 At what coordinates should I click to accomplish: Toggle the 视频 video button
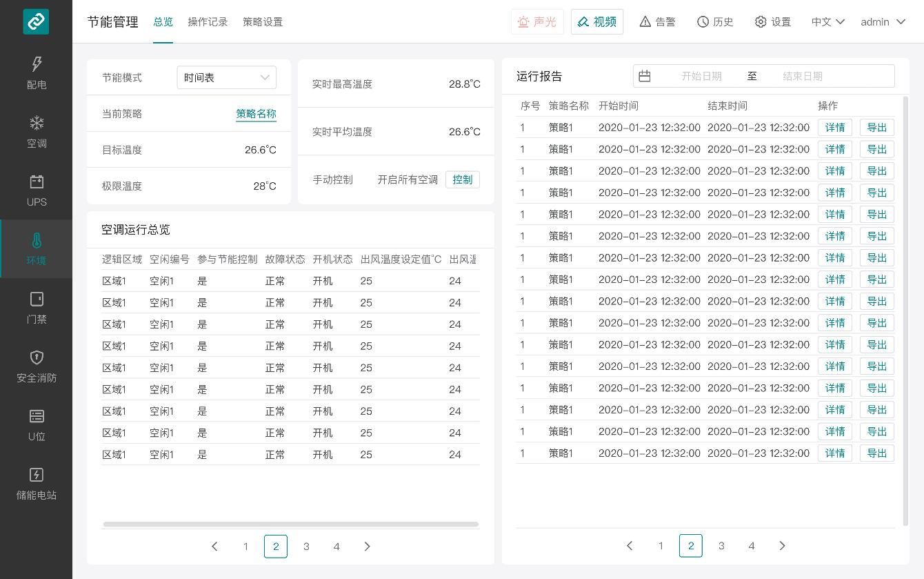tap(597, 22)
